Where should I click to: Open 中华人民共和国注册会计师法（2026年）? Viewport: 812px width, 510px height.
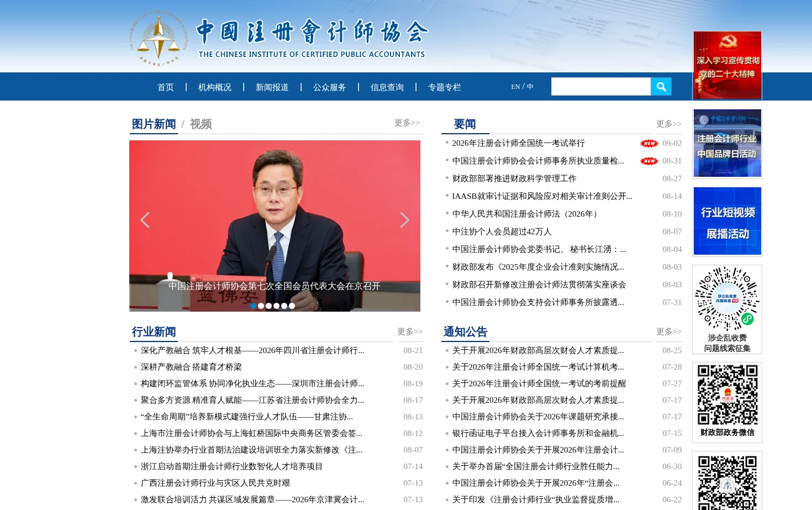point(526,214)
